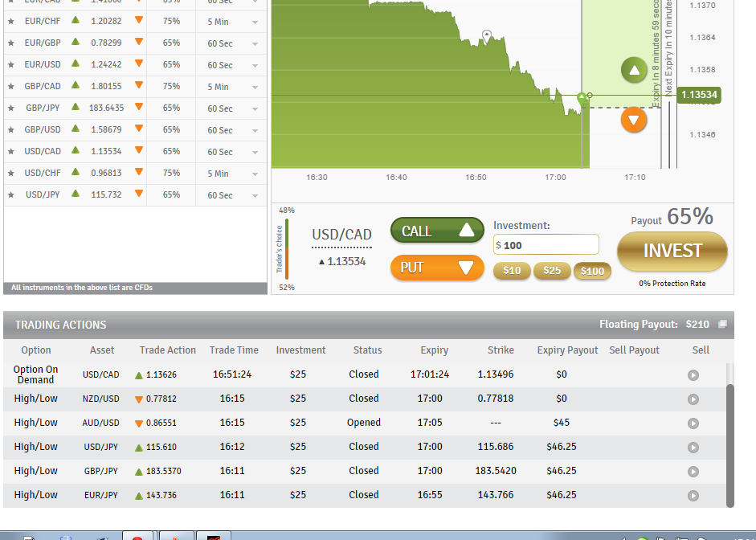Viewport: 756px width, 540px height.
Task: Sort by Strike column header
Action: [x=501, y=350]
